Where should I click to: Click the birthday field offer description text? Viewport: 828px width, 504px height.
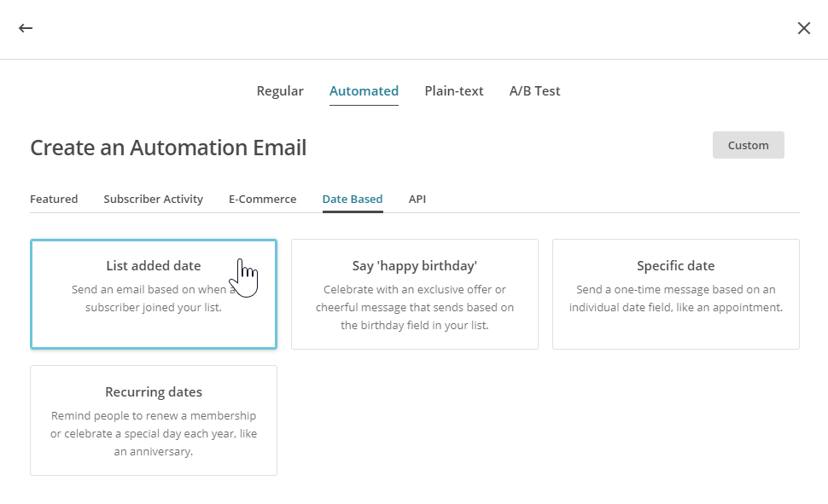tap(415, 308)
